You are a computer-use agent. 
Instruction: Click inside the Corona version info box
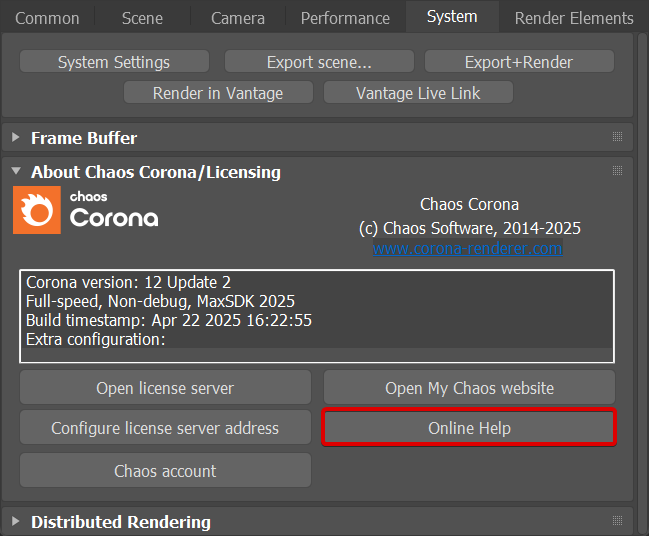click(317, 316)
